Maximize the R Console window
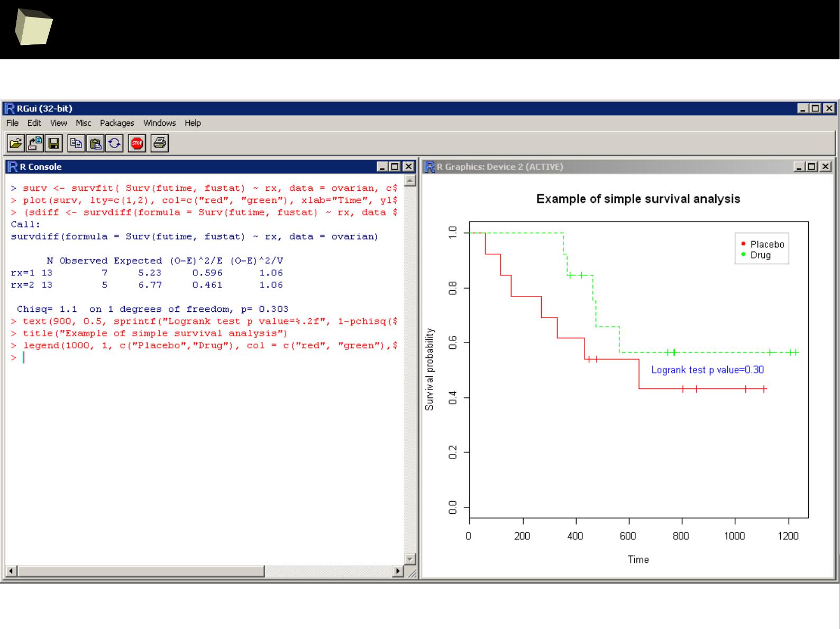The image size is (840, 629). point(395,166)
